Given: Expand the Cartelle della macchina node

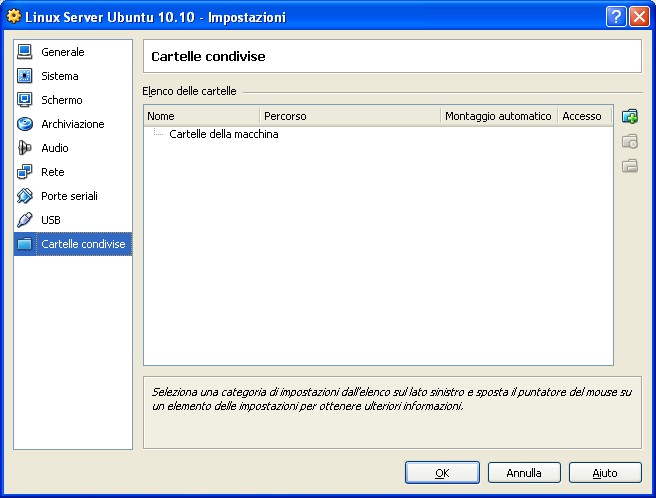Looking at the screenshot, I should point(223,134).
